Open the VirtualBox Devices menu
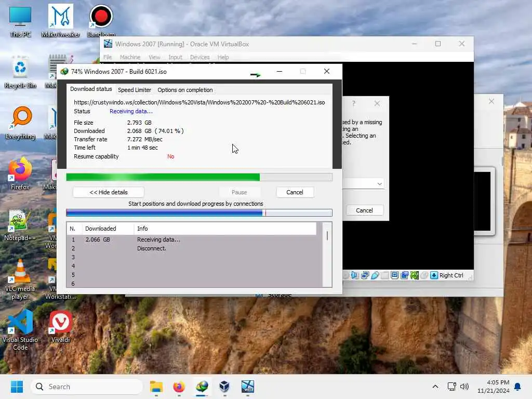The height and width of the screenshot is (399, 532). pos(200,57)
